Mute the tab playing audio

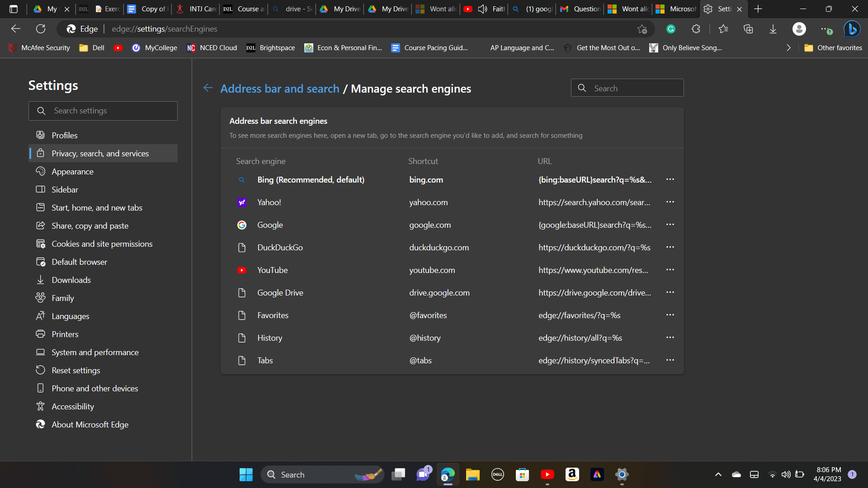tap(482, 9)
